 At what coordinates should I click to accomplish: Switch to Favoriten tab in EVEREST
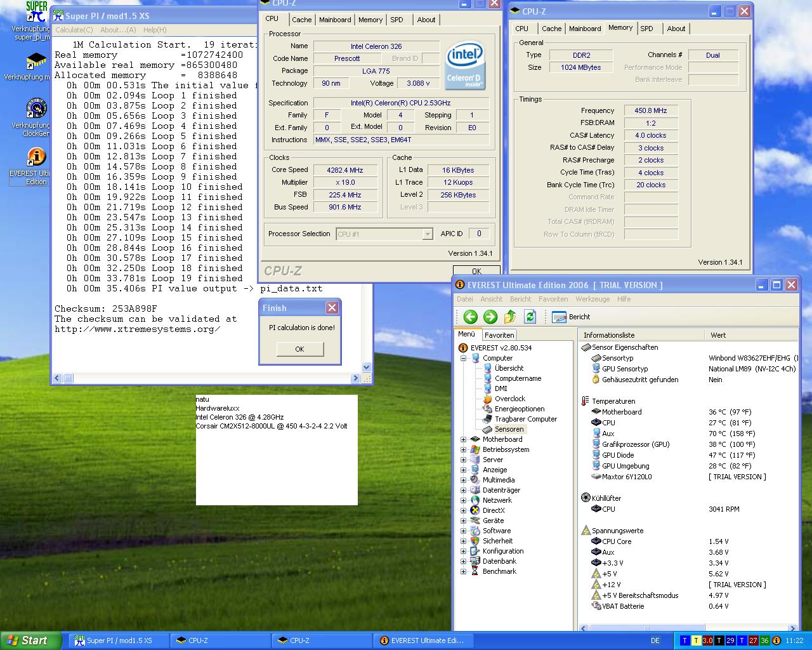coord(499,335)
